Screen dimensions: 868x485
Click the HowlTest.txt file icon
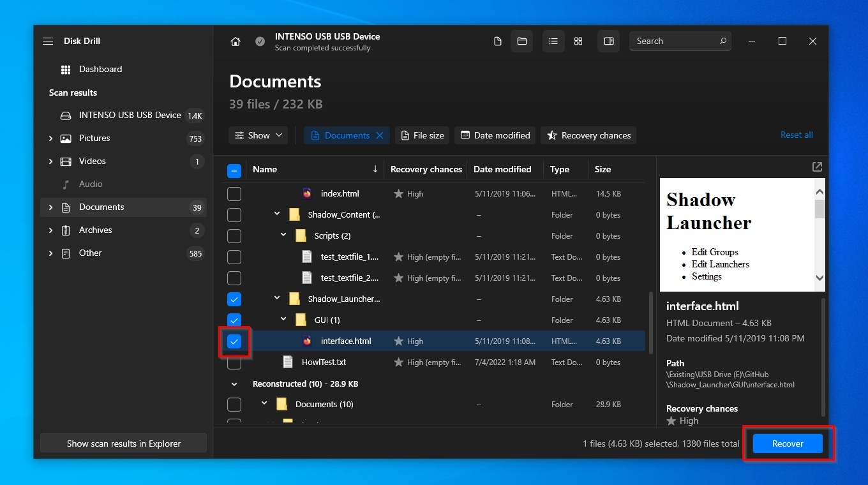point(288,362)
